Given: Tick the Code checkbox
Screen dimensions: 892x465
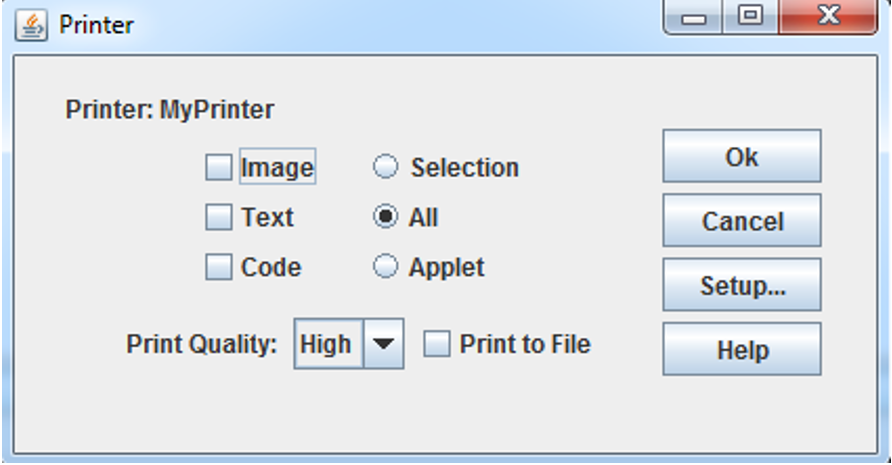Looking at the screenshot, I should 218,267.
